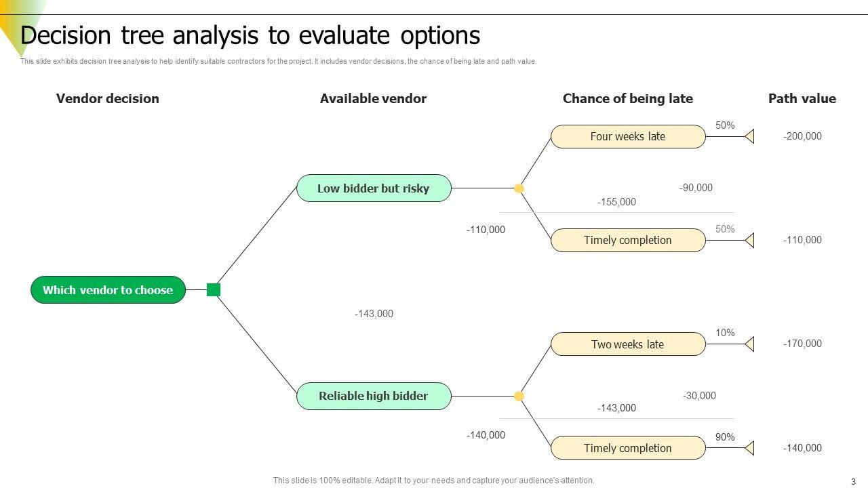Click the Timely completion box with 90% chance
This screenshot has width=868, height=488.
(x=628, y=448)
